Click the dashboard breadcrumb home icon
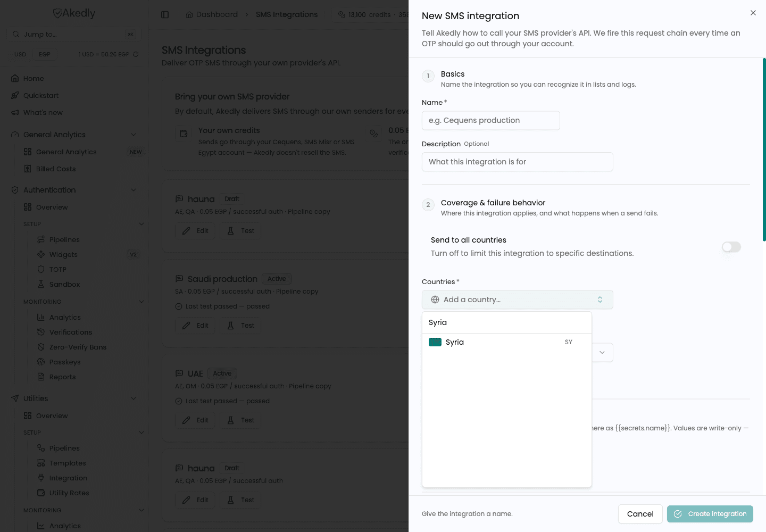The width and height of the screenshot is (766, 532). tap(189, 14)
